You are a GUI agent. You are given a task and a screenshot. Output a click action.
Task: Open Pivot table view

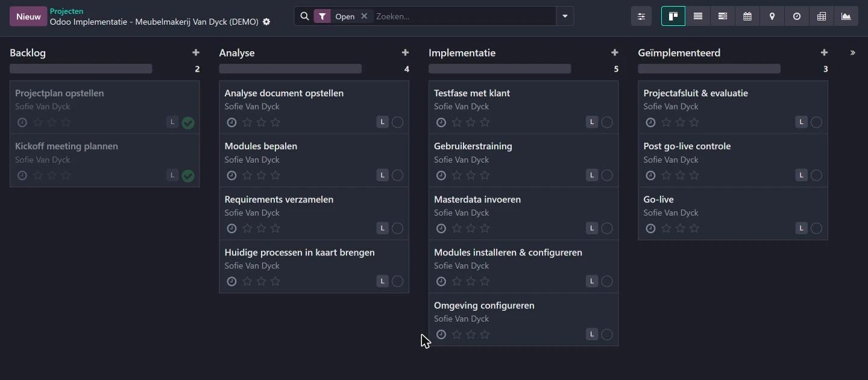coord(822,16)
